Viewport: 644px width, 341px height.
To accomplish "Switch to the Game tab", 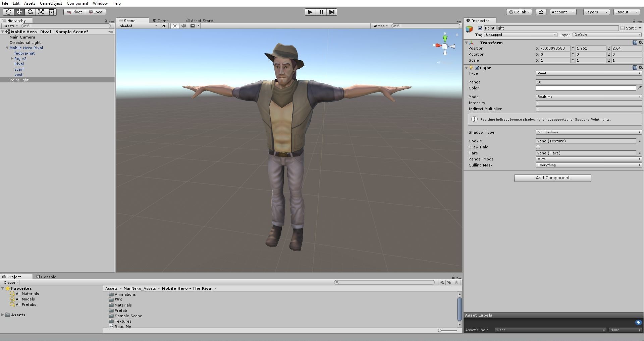I will tap(161, 21).
